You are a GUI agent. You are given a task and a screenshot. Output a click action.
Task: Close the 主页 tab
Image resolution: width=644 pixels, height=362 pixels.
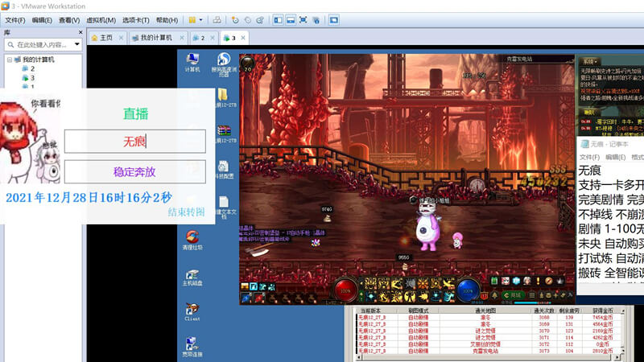[x=121, y=38]
